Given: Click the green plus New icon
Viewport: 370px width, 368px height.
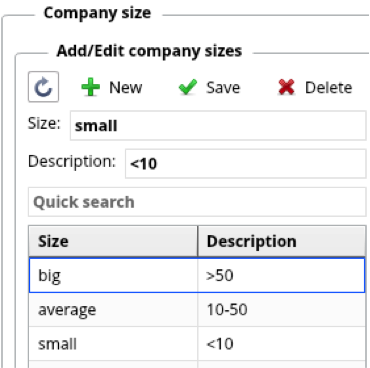Looking at the screenshot, I should [x=90, y=87].
